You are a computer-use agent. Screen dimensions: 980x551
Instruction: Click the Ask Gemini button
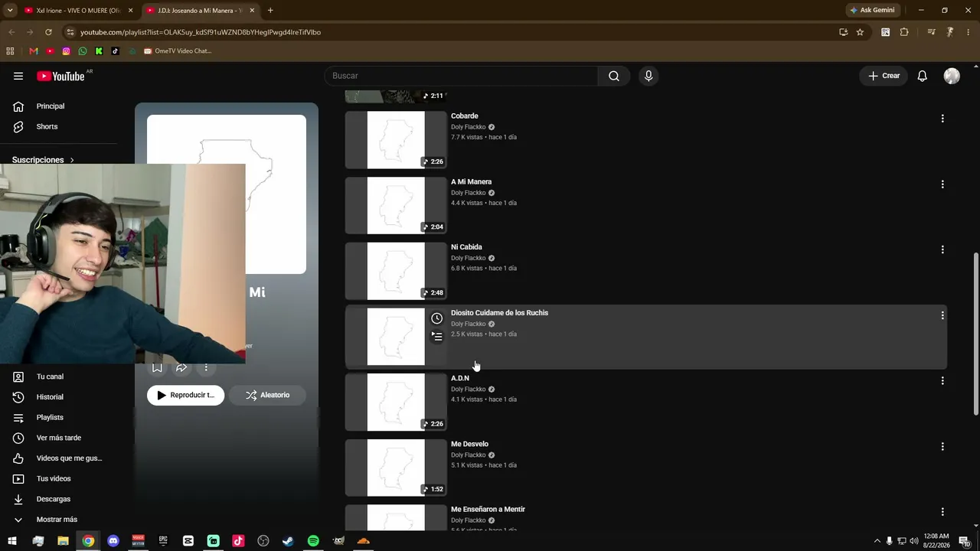(x=872, y=10)
